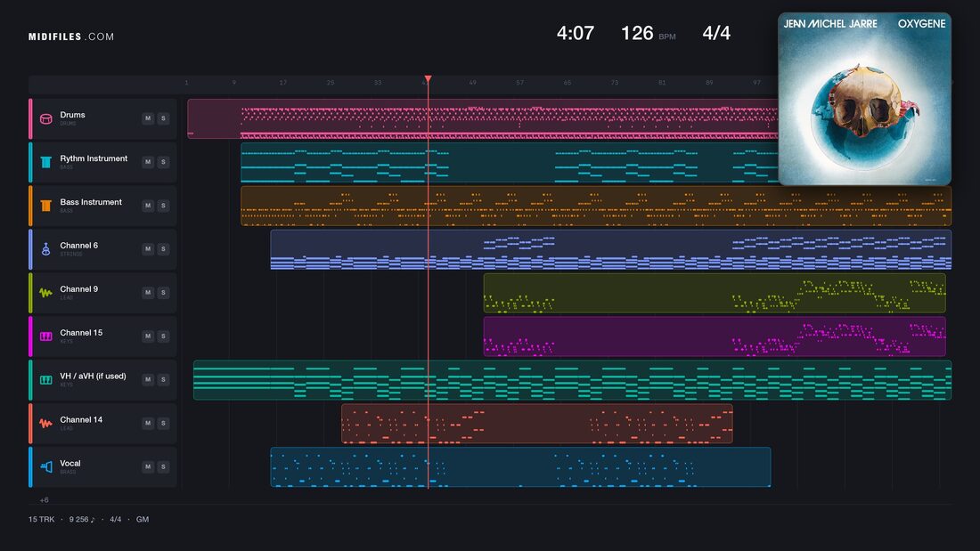The height and width of the screenshot is (551, 980).
Task: Select the Channel 14 red clip
Action: 537,424
